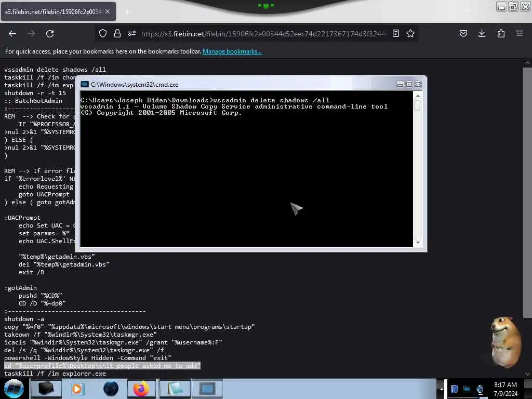This screenshot has width=532, height=399.
Task: Click the page scrollbar down arrow
Action: coord(527,374)
